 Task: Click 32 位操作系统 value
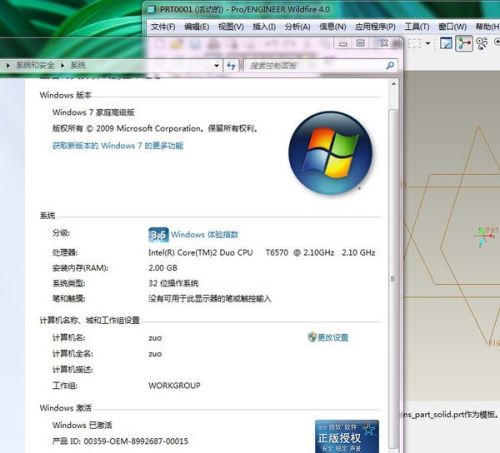pyautogui.click(x=173, y=283)
